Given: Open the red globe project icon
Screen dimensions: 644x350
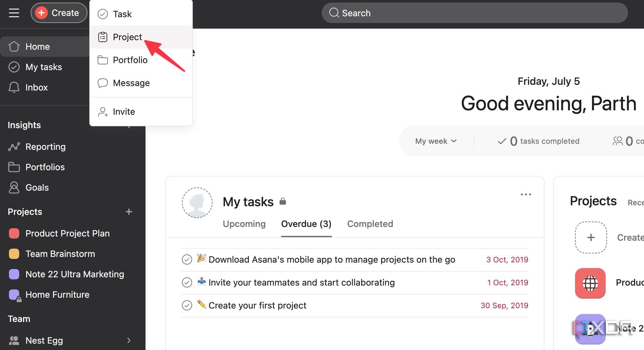Looking at the screenshot, I should pos(590,283).
